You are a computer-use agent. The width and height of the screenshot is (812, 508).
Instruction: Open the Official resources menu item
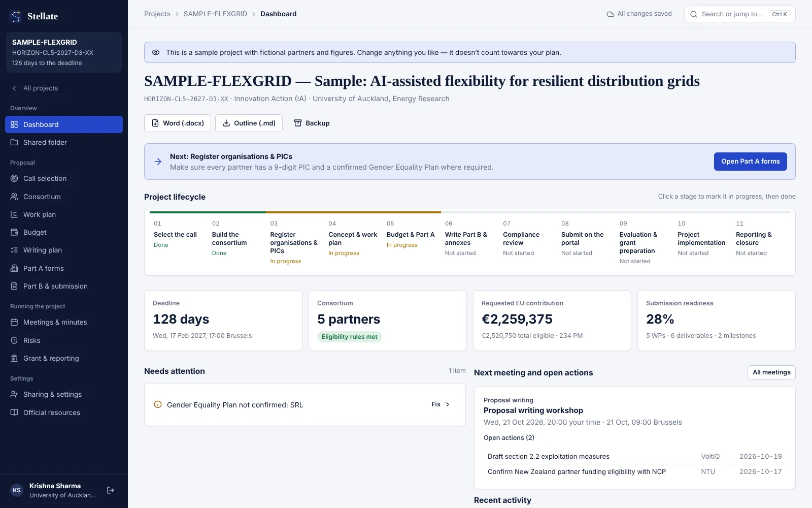pyautogui.click(x=64, y=412)
